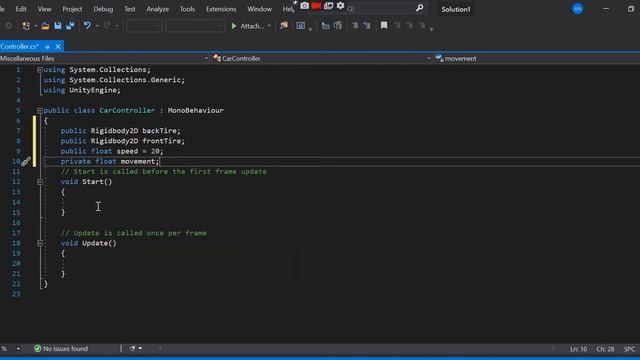Collapse the CarController class block
The height and width of the screenshot is (360, 640).
tap(40, 111)
